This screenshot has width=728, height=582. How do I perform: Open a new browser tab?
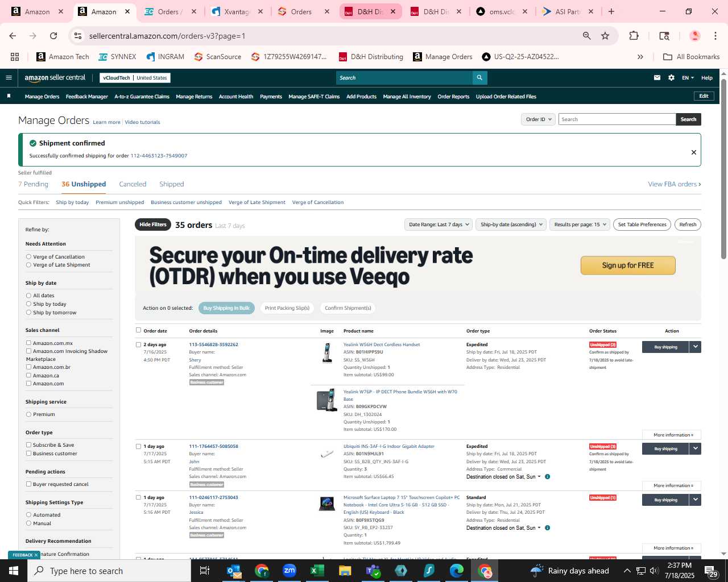point(611,11)
